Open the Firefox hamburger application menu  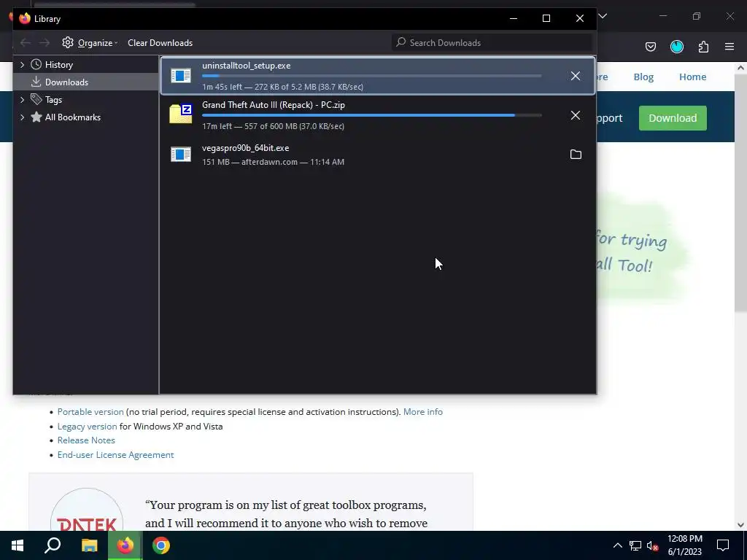coord(729,47)
